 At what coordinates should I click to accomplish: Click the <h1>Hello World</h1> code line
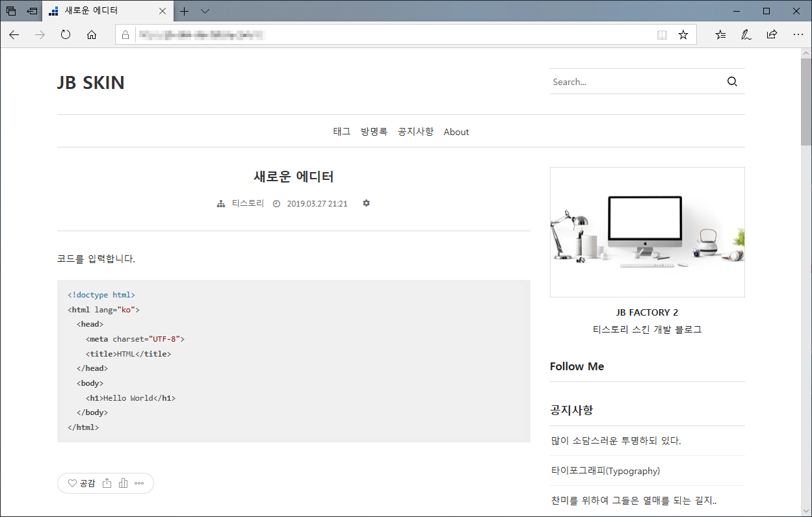coord(131,398)
